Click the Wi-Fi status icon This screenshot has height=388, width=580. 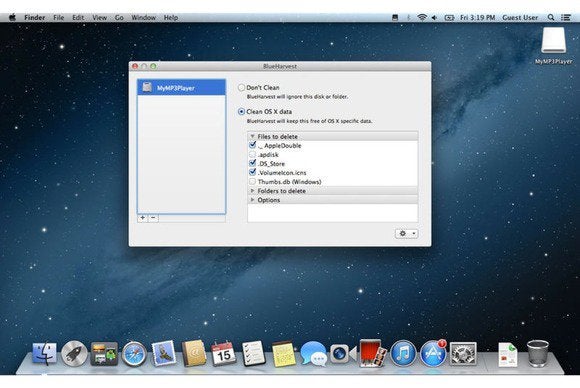[422, 17]
